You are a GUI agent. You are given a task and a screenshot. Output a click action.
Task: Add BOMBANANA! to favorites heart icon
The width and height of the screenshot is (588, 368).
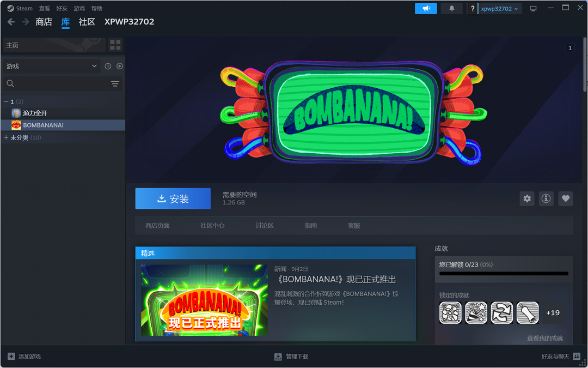pos(566,198)
